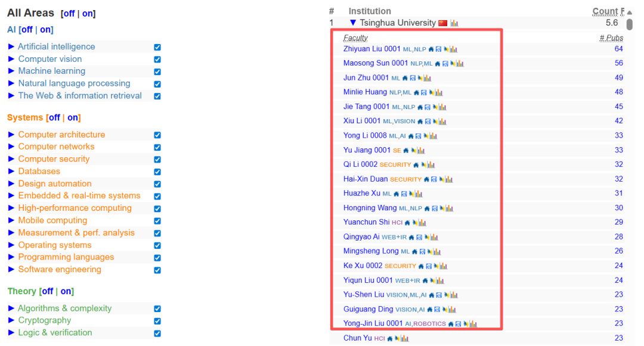The height and width of the screenshot is (346, 644).
Task: Turn All Areas off
Action: tap(69, 14)
